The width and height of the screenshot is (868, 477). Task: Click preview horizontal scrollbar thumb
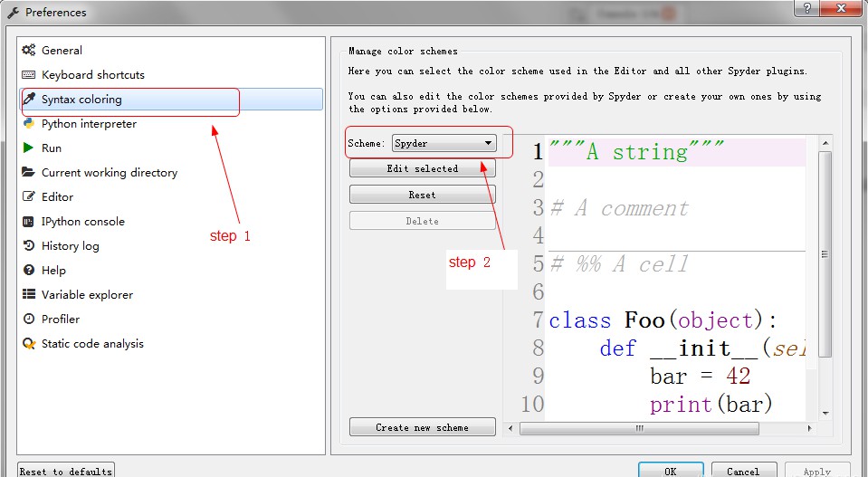point(639,428)
